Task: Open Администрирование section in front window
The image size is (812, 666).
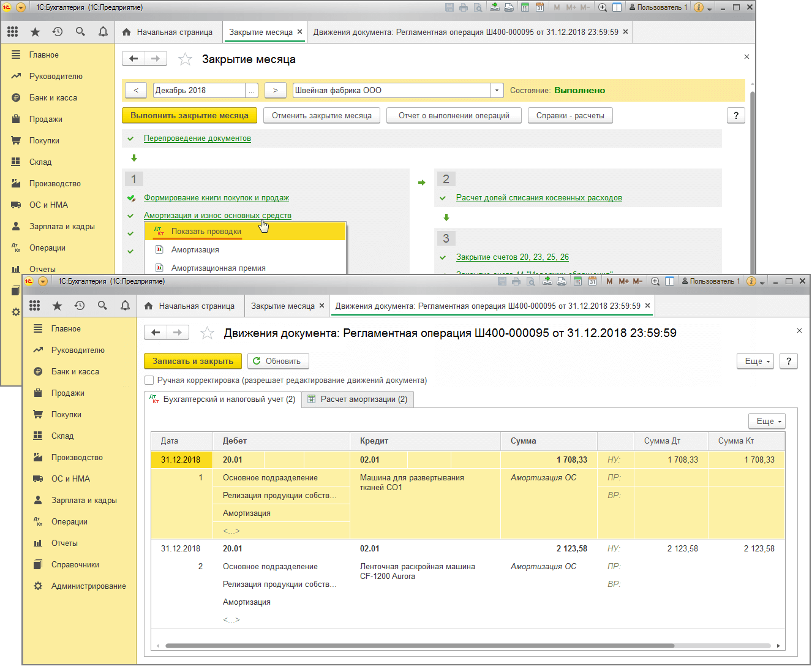Action: click(x=88, y=586)
